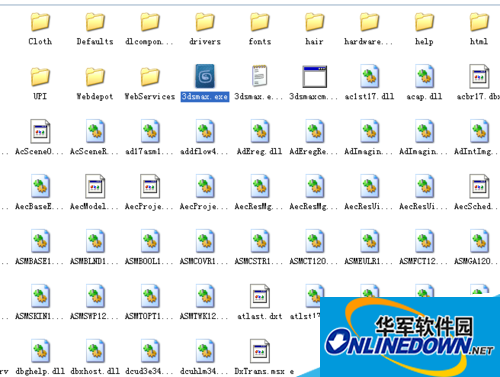500x377 pixels.
Task: Select the AecModel... file icon
Action: [x=95, y=186]
